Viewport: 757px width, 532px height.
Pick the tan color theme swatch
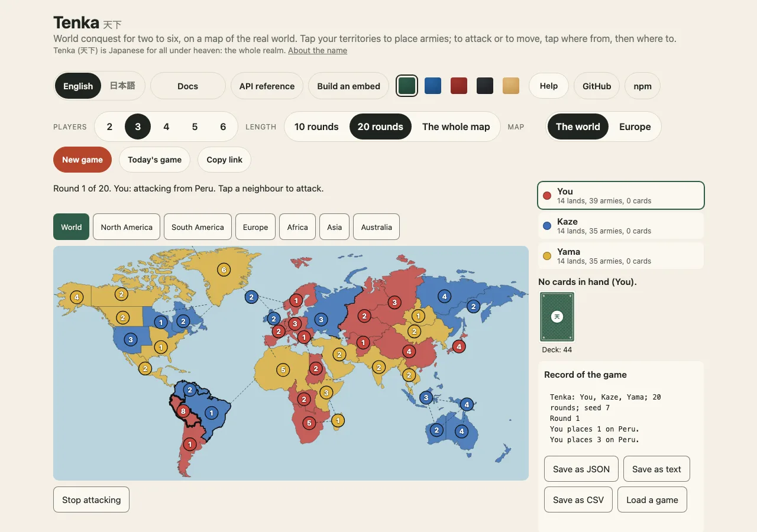pyautogui.click(x=511, y=86)
